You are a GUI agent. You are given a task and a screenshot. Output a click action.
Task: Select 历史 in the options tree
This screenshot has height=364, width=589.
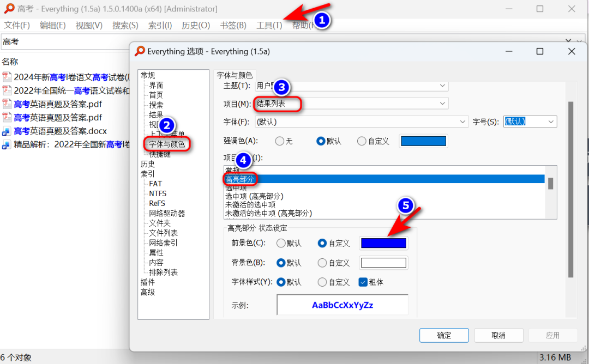pos(148,164)
